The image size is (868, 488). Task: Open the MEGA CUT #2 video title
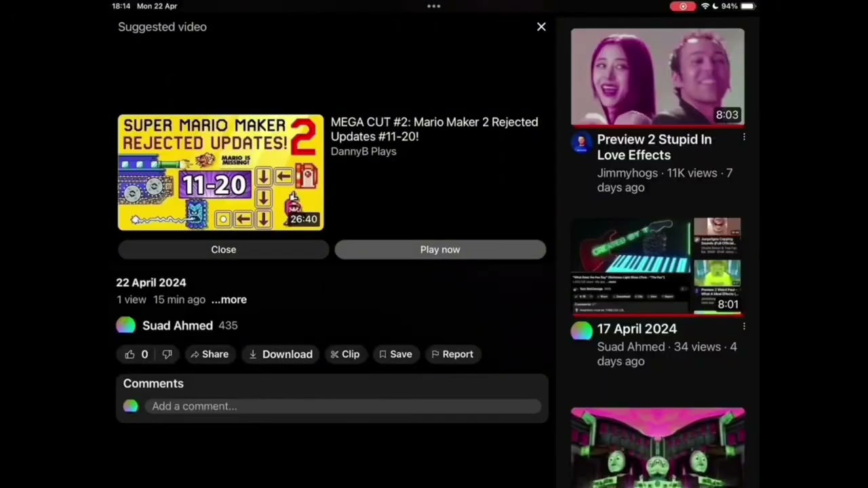coord(434,129)
